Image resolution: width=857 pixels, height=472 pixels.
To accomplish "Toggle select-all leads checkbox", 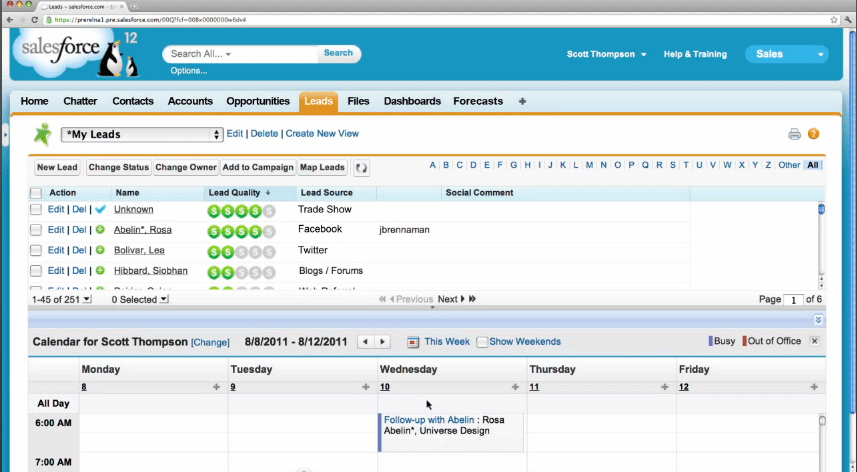I will (36, 193).
